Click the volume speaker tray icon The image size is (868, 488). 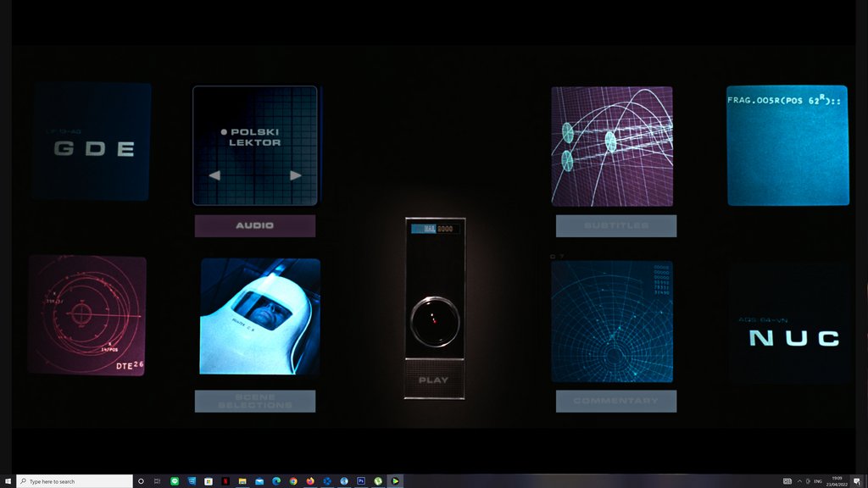pyautogui.click(x=808, y=481)
